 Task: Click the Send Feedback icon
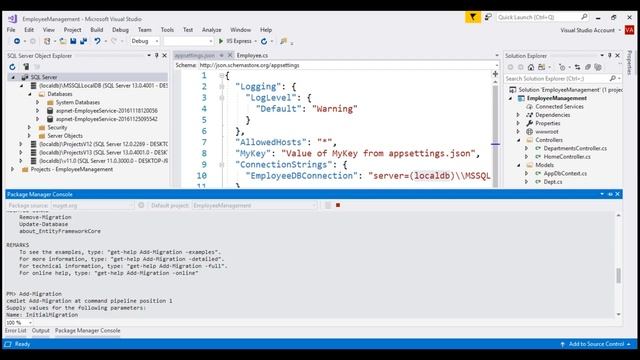[488, 17]
